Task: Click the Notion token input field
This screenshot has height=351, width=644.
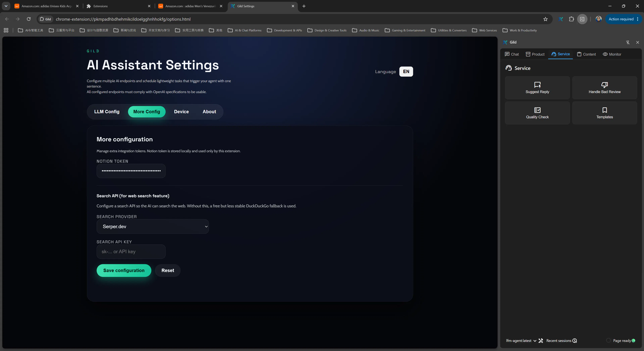Action: tap(131, 171)
